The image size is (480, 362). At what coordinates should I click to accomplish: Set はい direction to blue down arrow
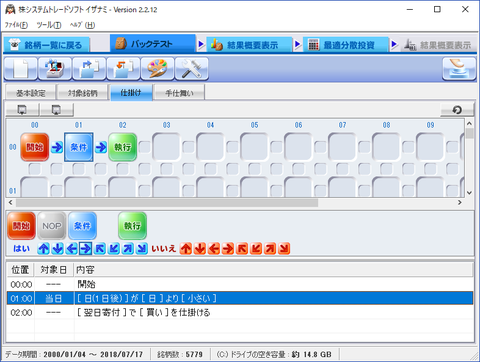tap(58, 249)
